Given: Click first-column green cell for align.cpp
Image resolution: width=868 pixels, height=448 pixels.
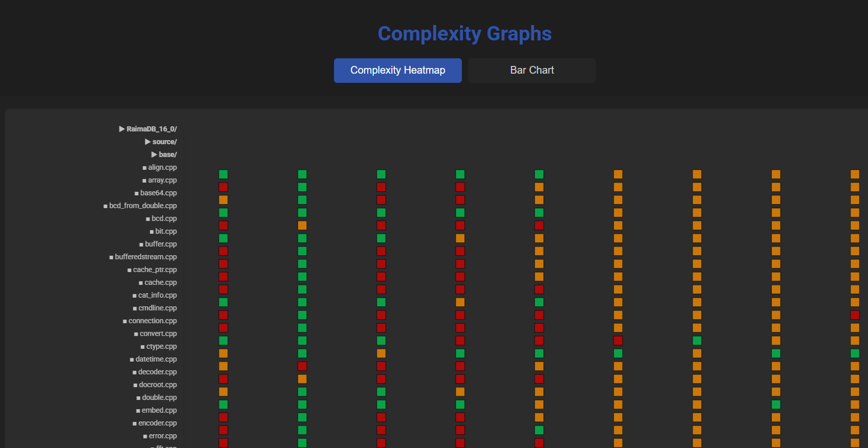Looking at the screenshot, I should [x=224, y=174].
